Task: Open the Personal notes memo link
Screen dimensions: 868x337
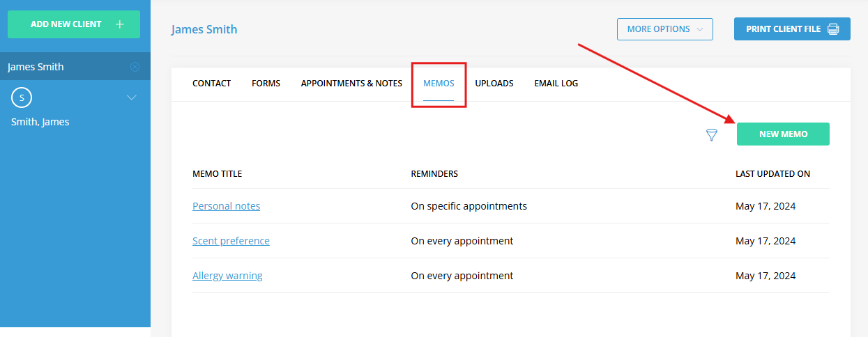Action: (x=226, y=206)
